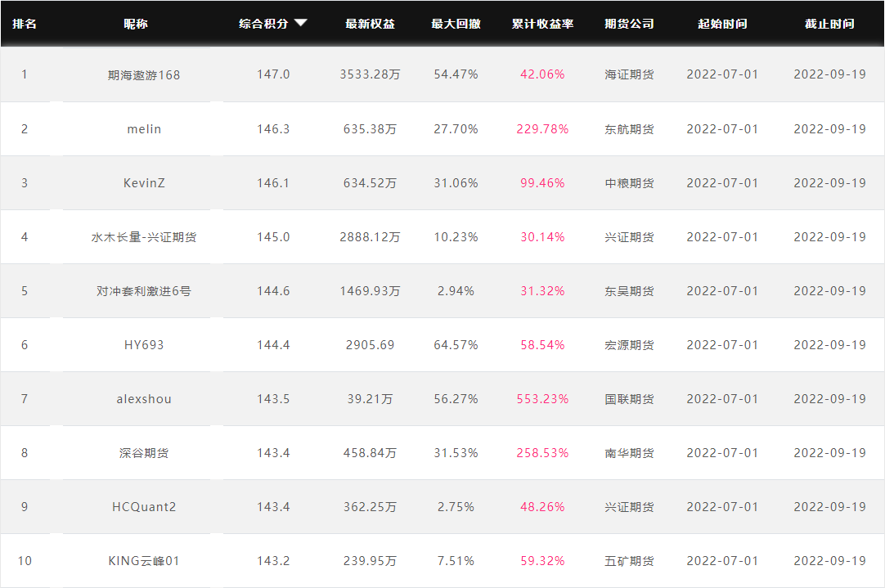The image size is (885, 588).
Task: Select equity value 39.21万
Action: pyautogui.click(x=371, y=399)
